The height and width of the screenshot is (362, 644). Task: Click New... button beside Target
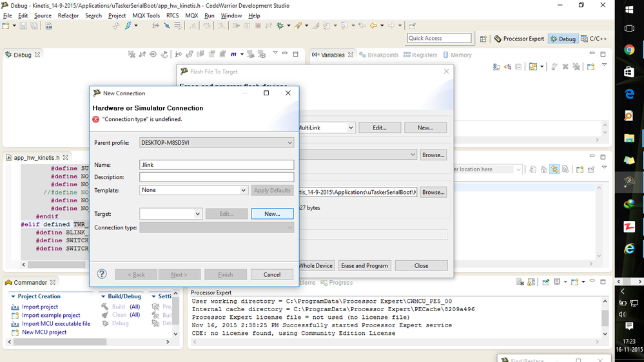point(272,214)
